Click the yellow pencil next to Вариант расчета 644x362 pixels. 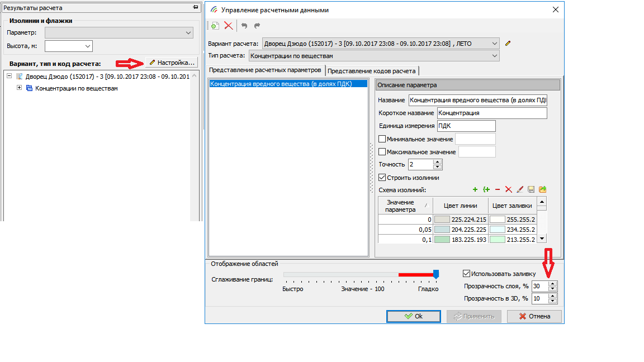coord(508,43)
